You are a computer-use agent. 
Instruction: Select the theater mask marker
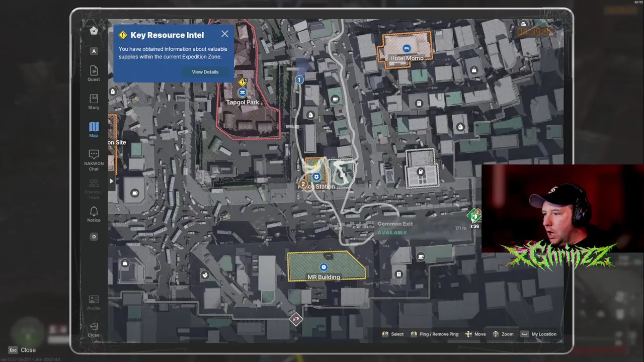[x=205, y=275]
